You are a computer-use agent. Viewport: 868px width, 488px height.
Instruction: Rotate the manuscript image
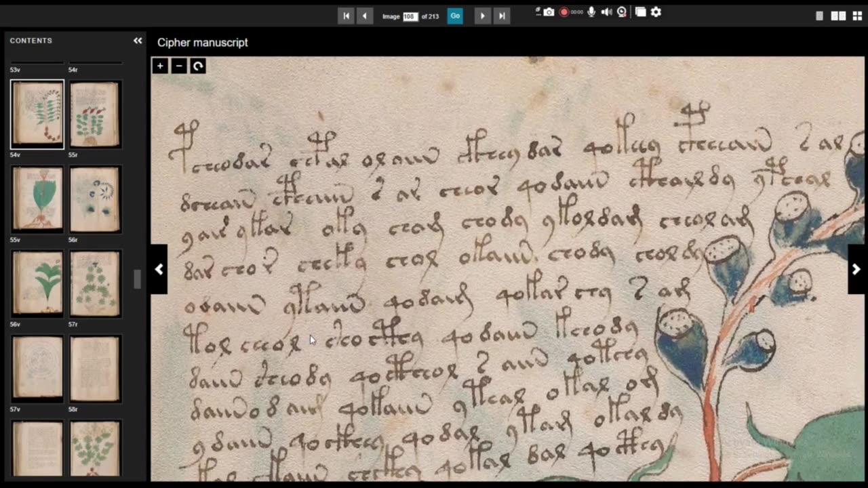pyautogui.click(x=198, y=66)
